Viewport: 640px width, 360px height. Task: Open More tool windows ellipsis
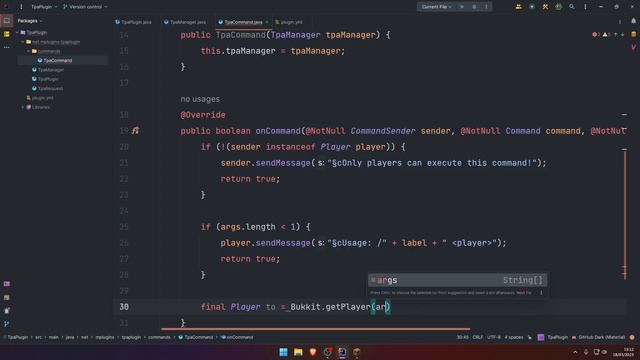[7, 47]
